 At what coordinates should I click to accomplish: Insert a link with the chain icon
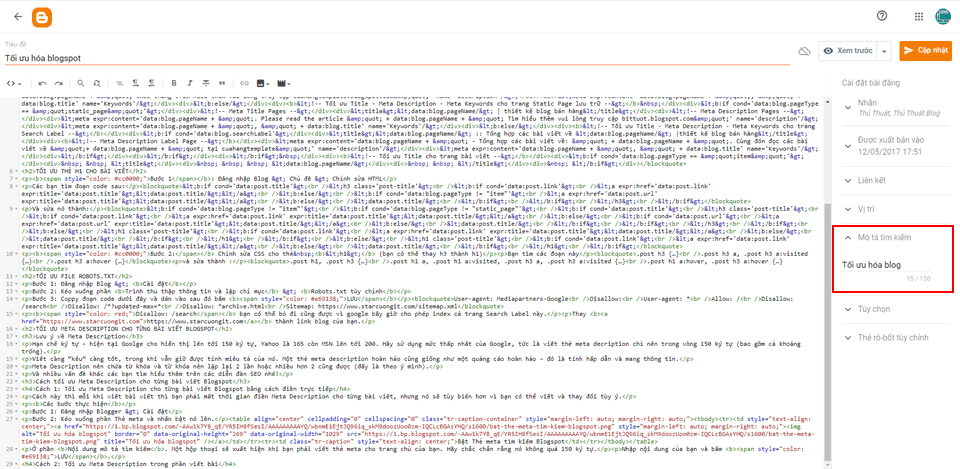pos(244,83)
